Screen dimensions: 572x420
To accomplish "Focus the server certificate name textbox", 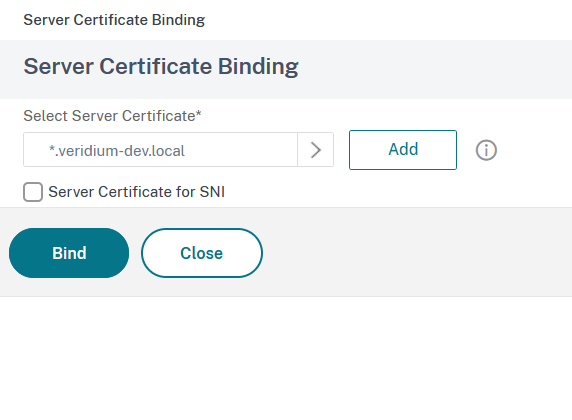I will pos(161,150).
